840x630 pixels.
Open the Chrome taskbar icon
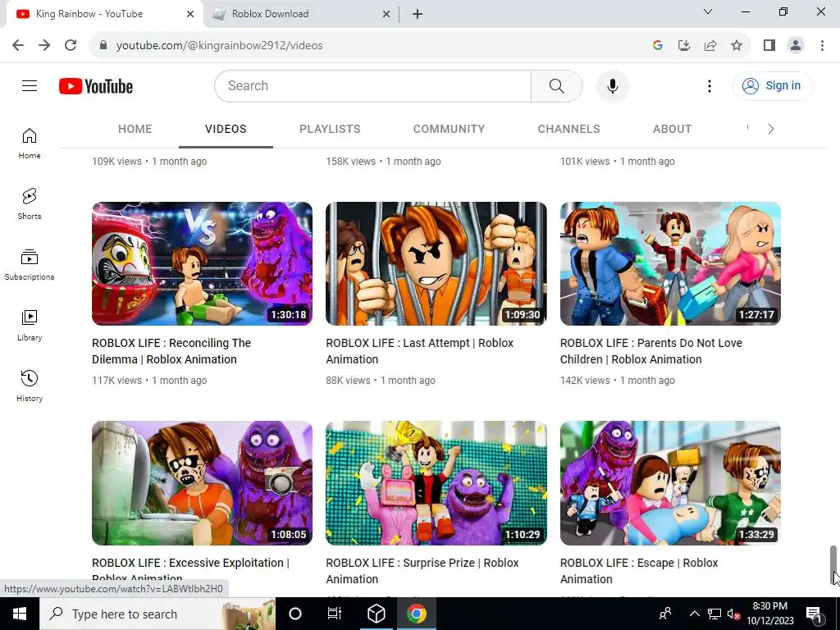pos(416,614)
